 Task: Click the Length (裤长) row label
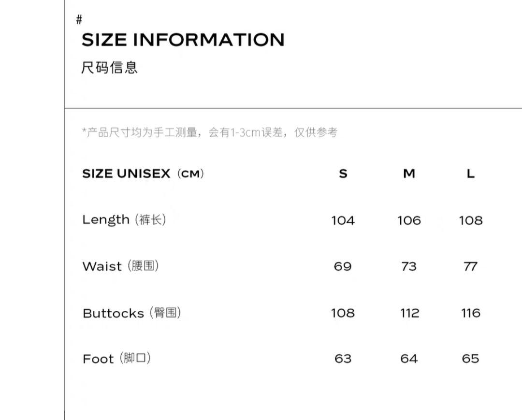[124, 219]
